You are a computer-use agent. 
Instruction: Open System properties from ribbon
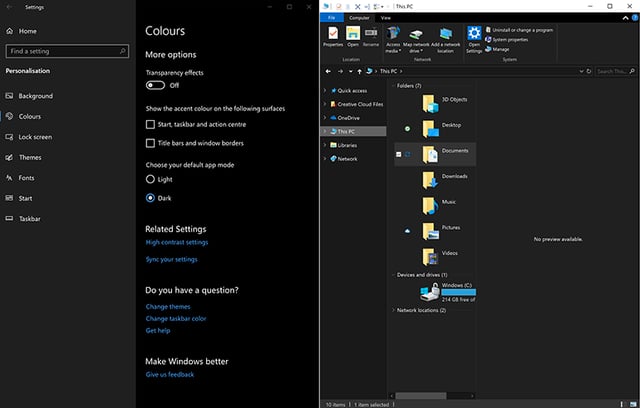click(x=506, y=40)
